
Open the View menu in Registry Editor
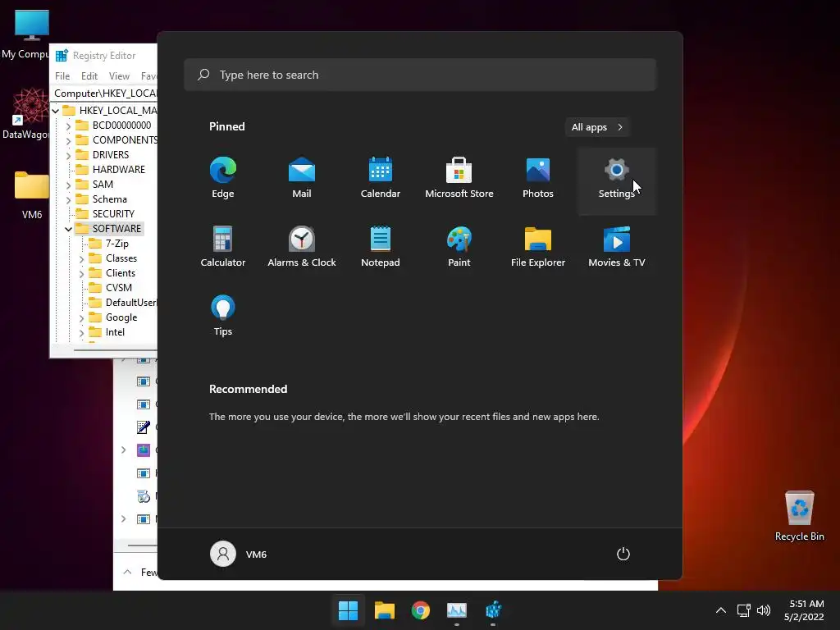[x=119, y=76]
